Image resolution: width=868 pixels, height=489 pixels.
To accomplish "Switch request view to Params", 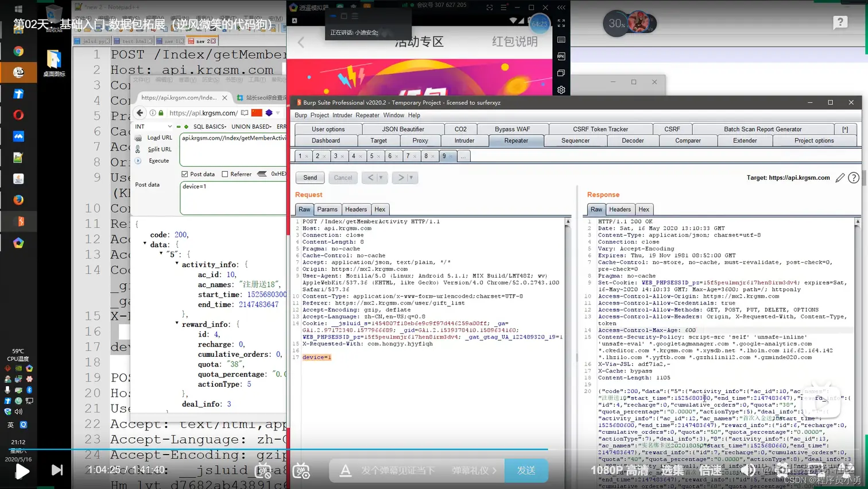I will click(327, 209).
